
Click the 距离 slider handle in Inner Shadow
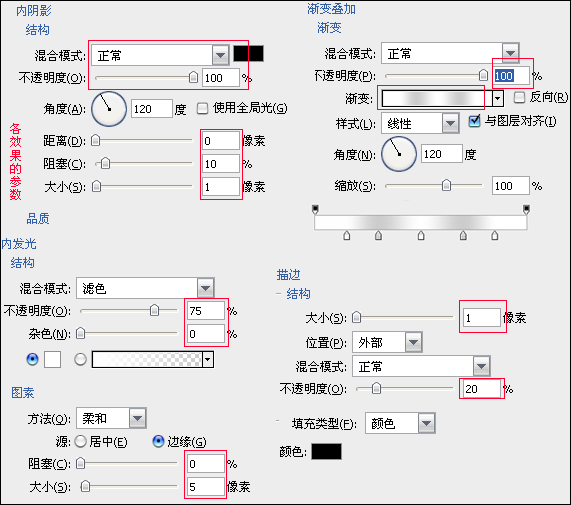(95, 140)
